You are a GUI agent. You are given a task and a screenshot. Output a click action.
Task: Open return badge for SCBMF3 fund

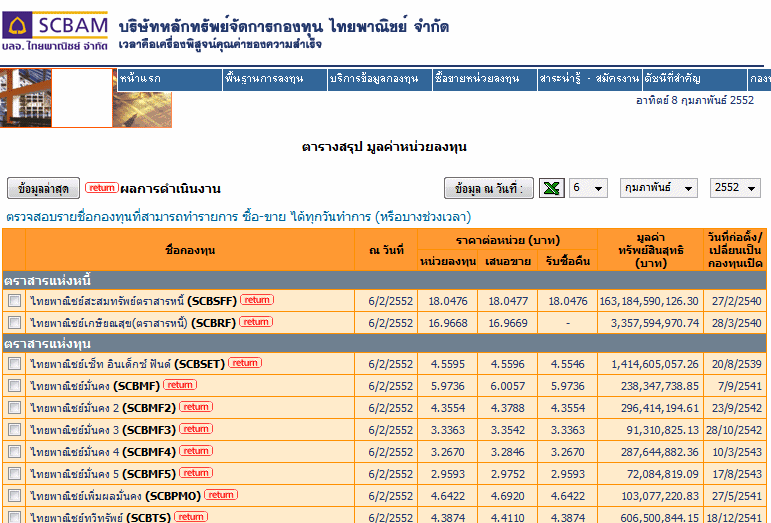pyautogui.click(x=196, y=429)
